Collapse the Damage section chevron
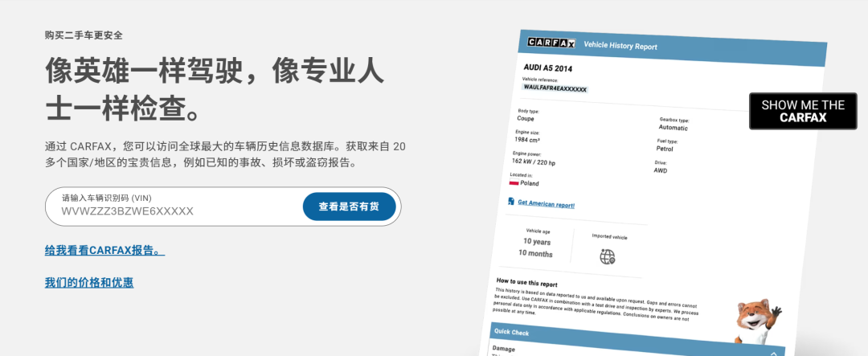868x356 pixels. coord(773,353)
